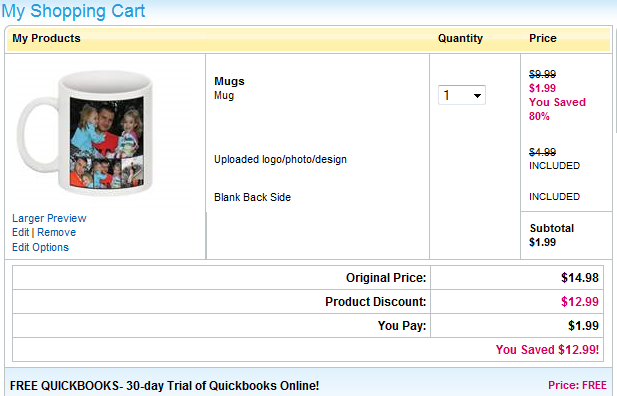Image resolution: width=617 pixels, height=396 pixels.
Task: Click the mug preview thumbnail
Action: point(86,132)
